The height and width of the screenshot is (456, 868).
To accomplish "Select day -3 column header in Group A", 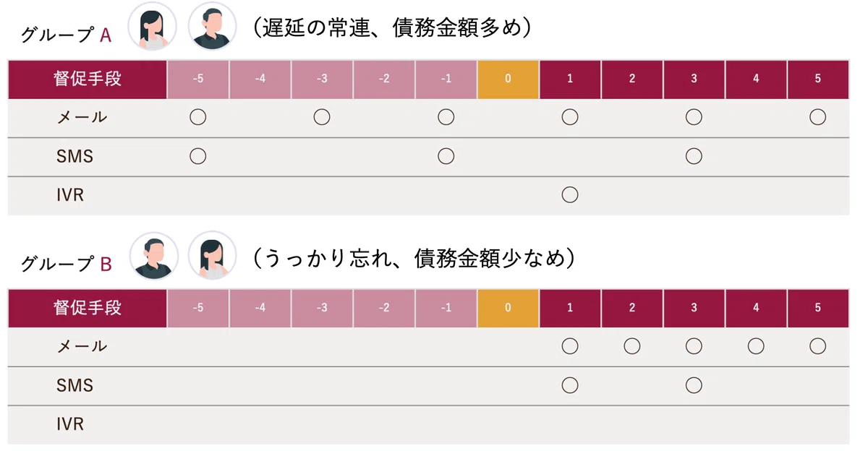I will pyautogui.click(x=322, y=79).
